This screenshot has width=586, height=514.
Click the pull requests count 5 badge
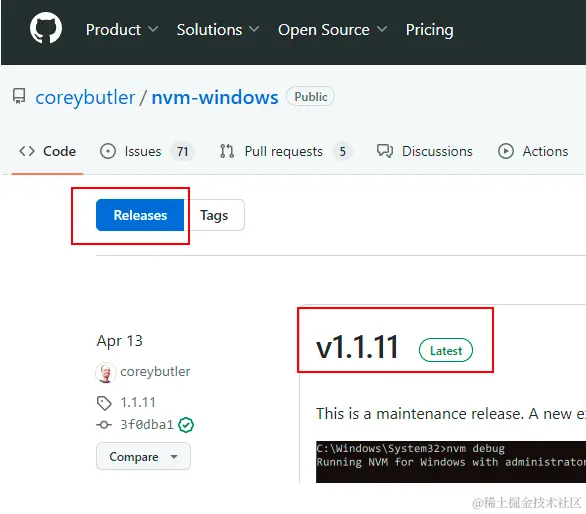tap(342, 151)
